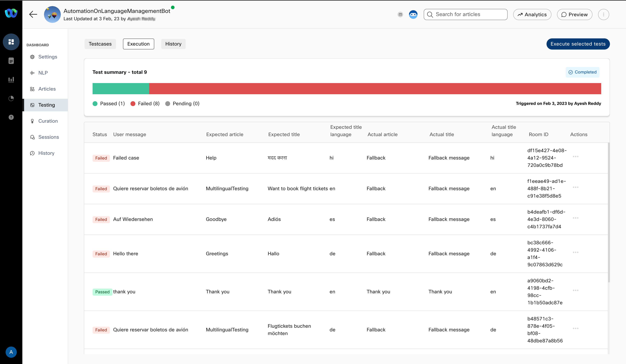Click the red failed segment of summary bar

pyautogui.click(x=375, y=89)
